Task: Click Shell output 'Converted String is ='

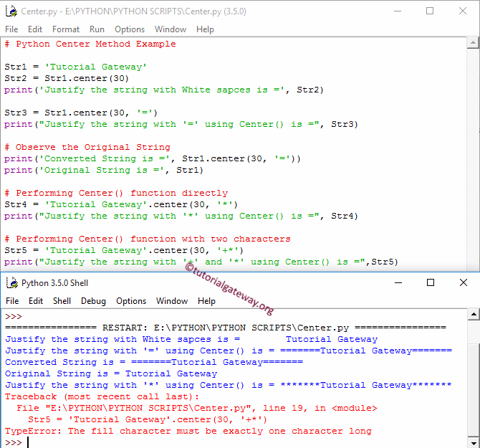Action: pyautogui.click(x=154, y=362)
